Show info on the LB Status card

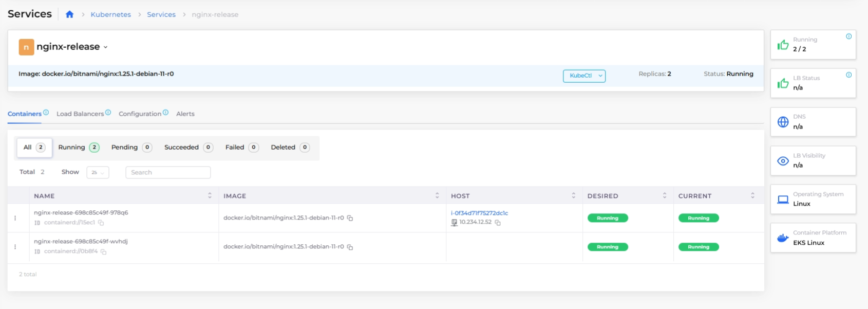tap(849, 75)
